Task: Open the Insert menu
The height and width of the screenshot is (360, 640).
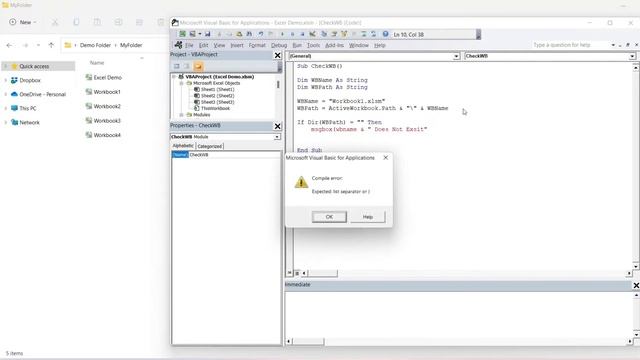Action: tap(237, 45)
